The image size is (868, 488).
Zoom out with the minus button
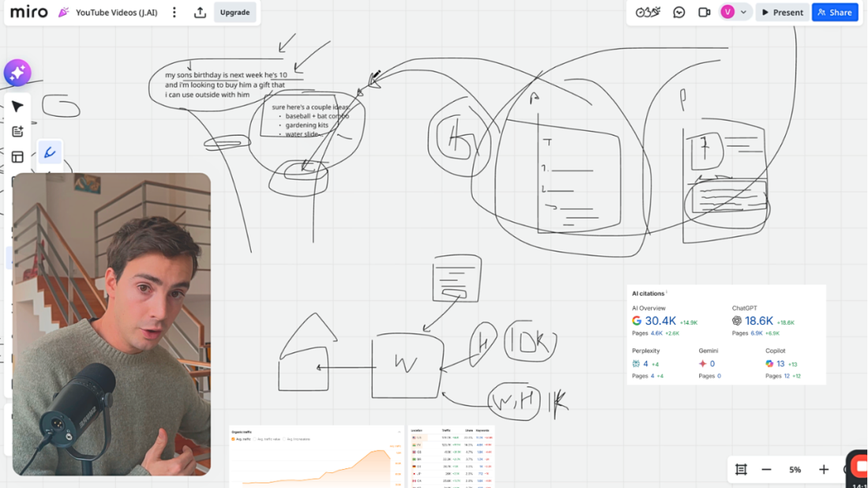[766, 469]
